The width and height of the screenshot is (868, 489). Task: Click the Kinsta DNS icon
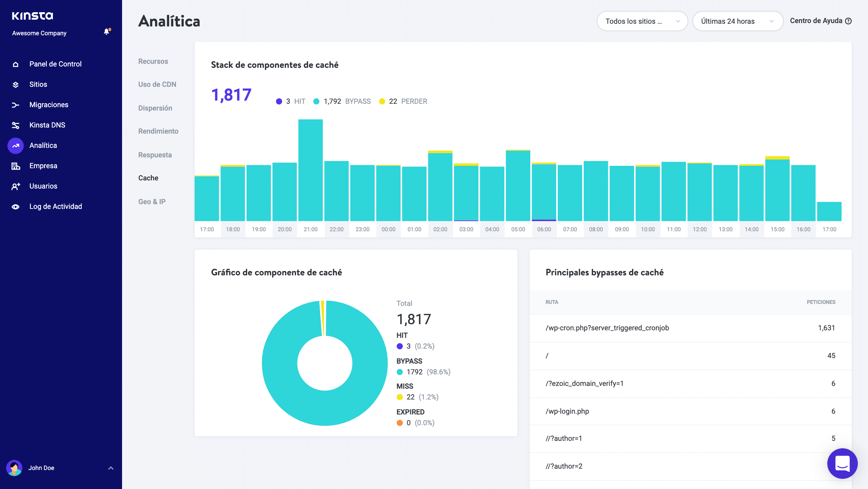[x=16, y=125]
